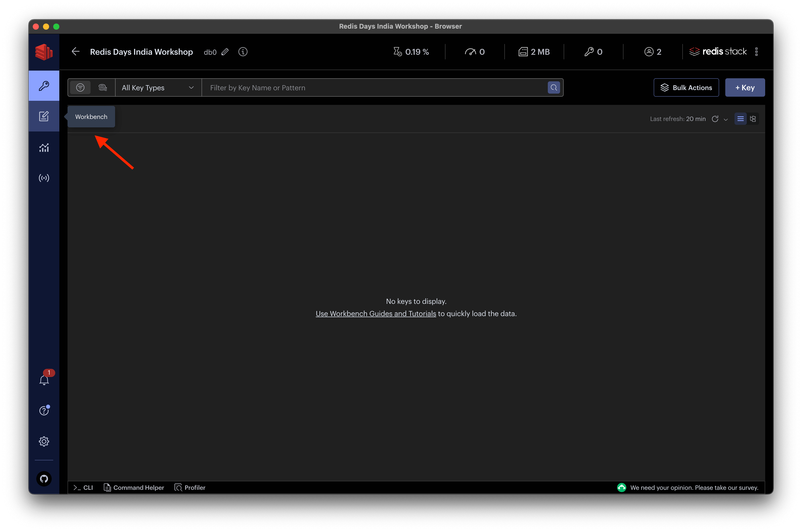The width and height of the screenshot is (802, 532).
Task: Click in the Filter by Key Name field
Action: [373, 87]
